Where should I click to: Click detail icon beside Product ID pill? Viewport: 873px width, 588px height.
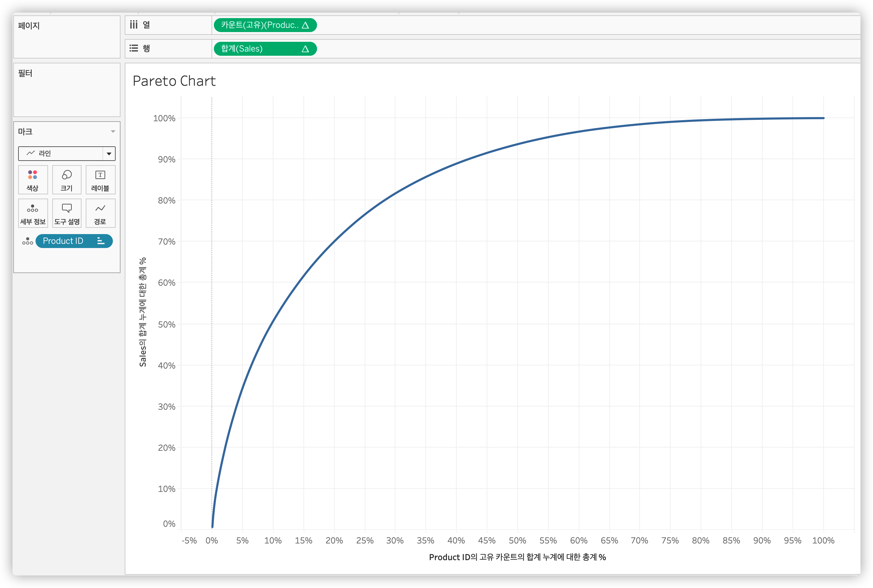pyautogui.click(x=28, y=241)
